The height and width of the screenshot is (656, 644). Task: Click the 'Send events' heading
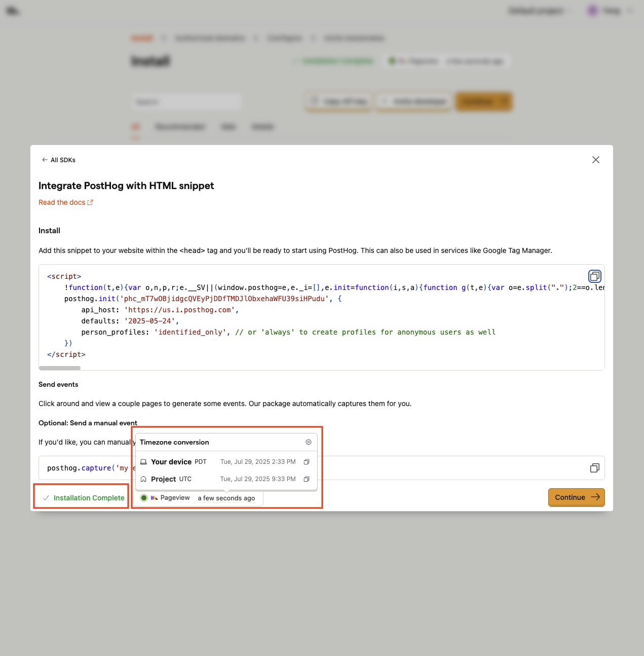(58, 384)
